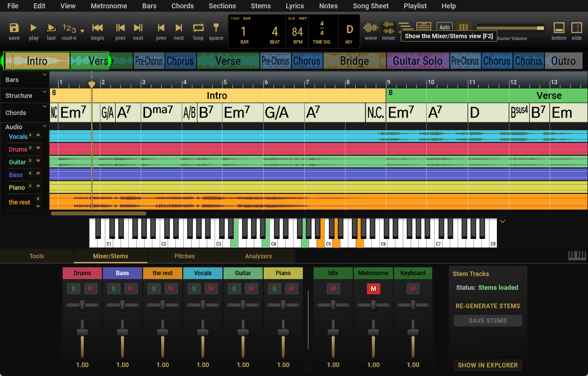Solo the Drums channel in the mixer
Image resolution: width=588 pixels, height=376 pixels.
(74, 289)
